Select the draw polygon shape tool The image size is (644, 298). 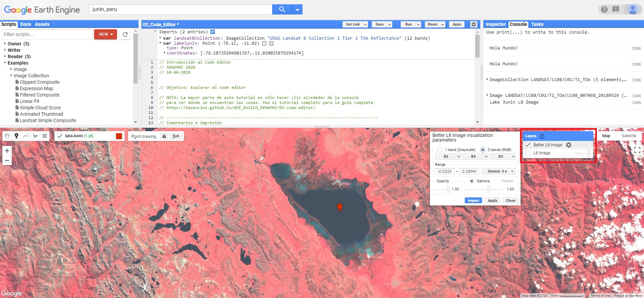tap(35, 136)
